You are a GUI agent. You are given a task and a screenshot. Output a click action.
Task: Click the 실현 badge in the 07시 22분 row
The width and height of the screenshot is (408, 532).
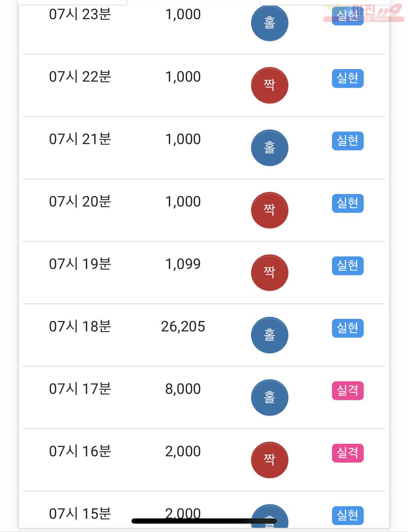[x=348, y=78]
